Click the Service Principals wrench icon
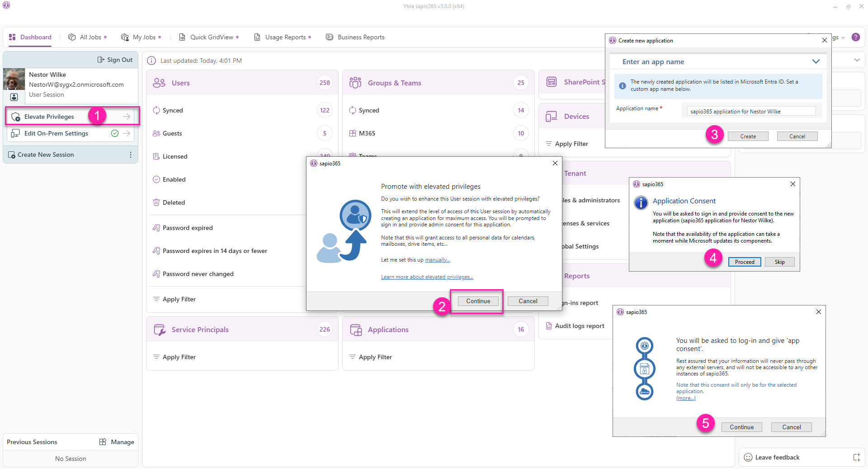 pyautogui.click(x=159, y=330)
